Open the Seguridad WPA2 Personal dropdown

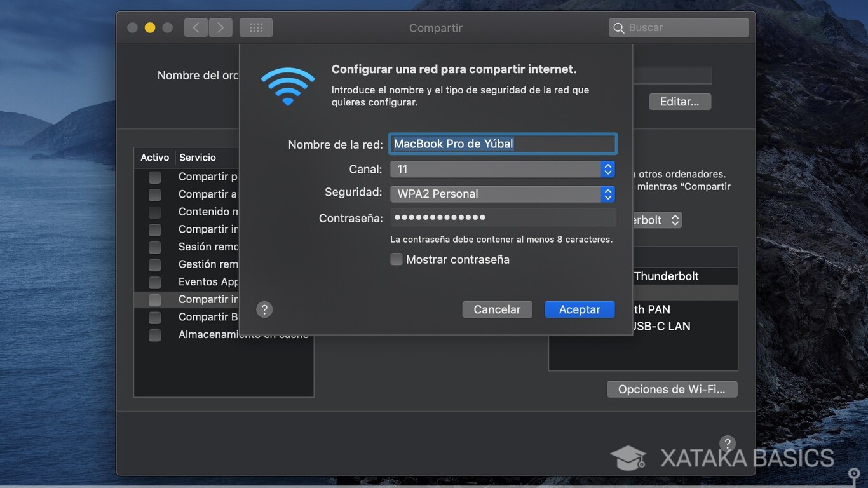[x=607, y=194]
